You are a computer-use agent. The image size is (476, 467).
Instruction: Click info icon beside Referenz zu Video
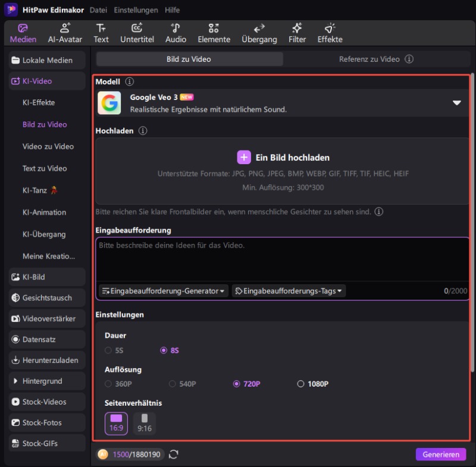tap(409, 59)
